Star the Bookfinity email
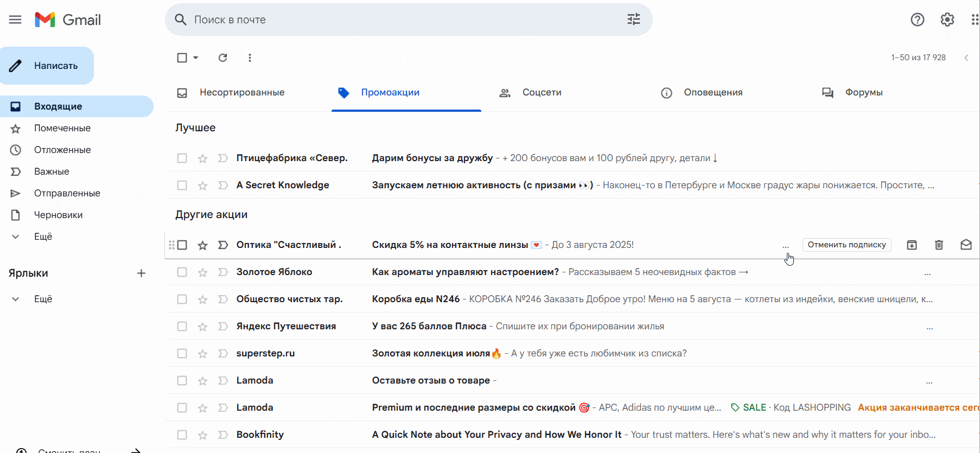The height and width of the screenshot is (453, 980). 202,435
